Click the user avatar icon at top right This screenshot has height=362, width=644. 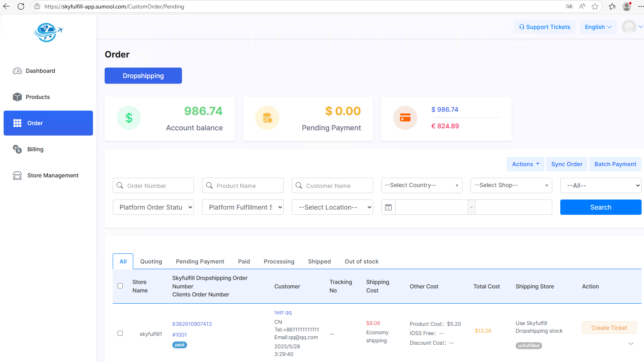tap(629, 27)
